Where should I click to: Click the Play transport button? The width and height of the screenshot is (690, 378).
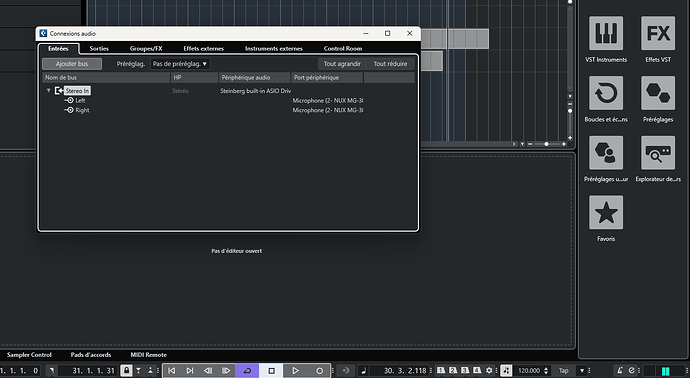click(295, 371)
